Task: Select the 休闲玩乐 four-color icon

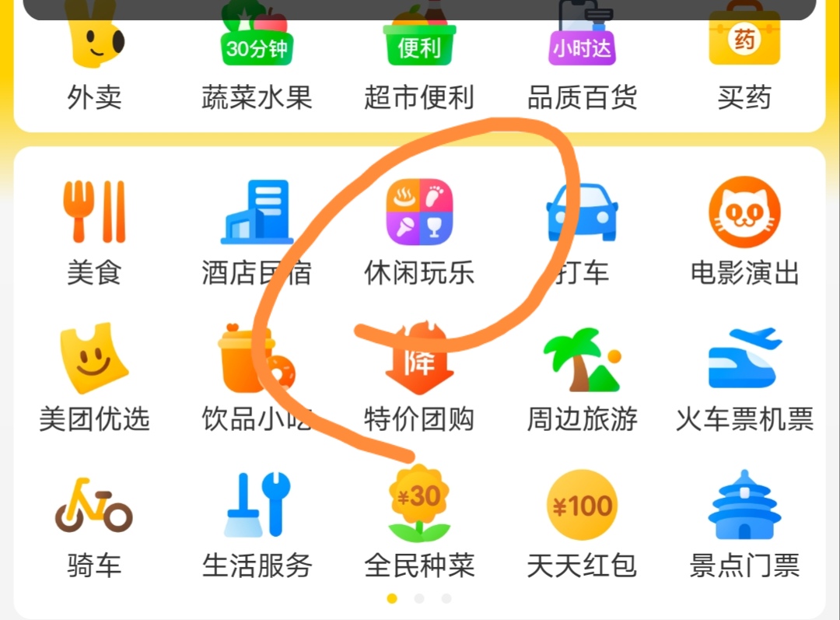Action: 419,212
